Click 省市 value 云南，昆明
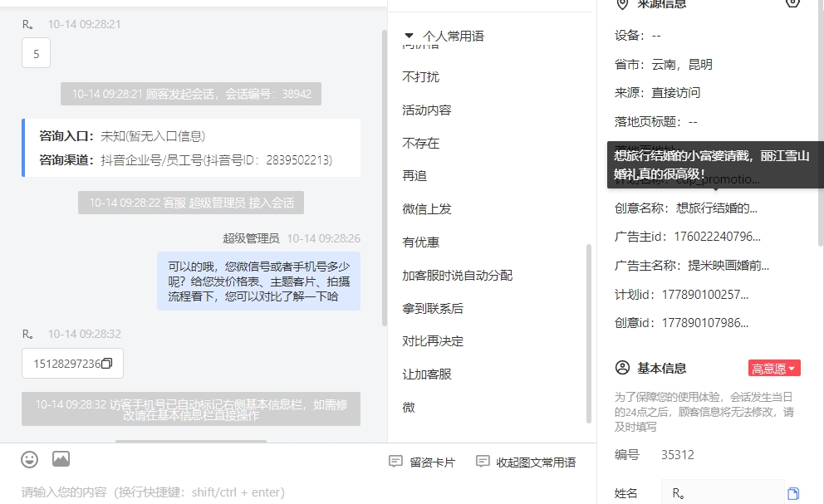Viewport: 824px width, 504px height. (x=682, y=65)
